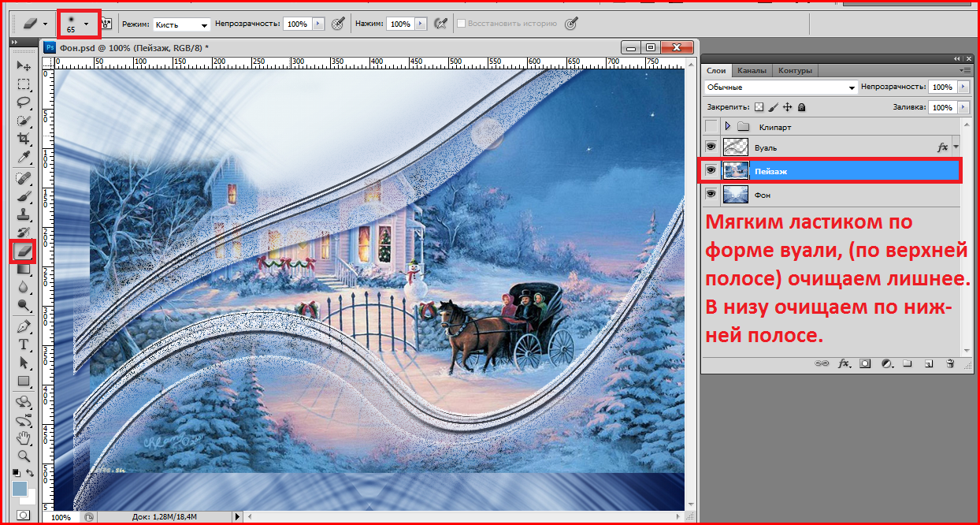Select the Type tool

[24, 344]
